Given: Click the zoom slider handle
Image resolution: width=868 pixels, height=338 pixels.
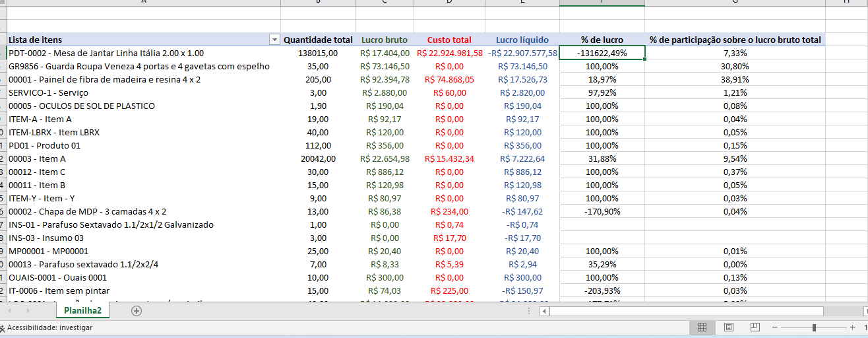Looking at the screenshot, I should 815,327.
